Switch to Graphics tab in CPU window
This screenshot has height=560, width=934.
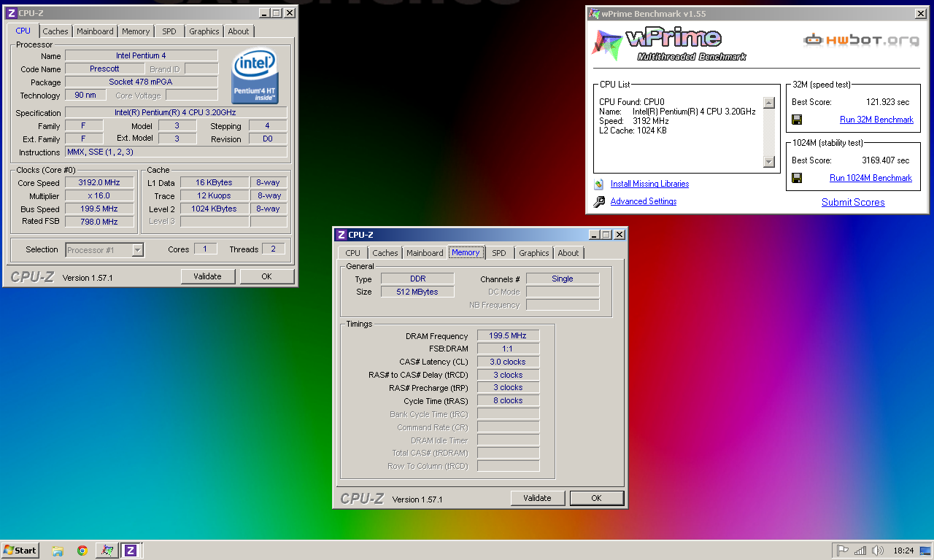204,31
